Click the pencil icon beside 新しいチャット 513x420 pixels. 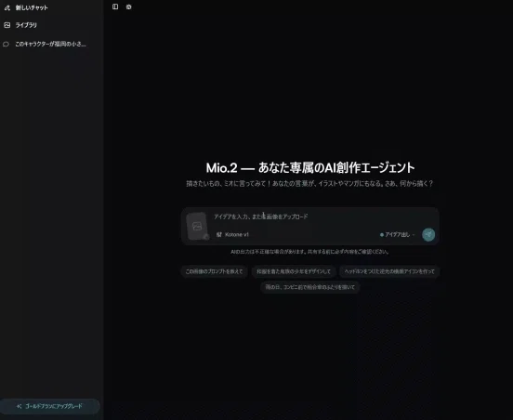(x=7, y=7)
